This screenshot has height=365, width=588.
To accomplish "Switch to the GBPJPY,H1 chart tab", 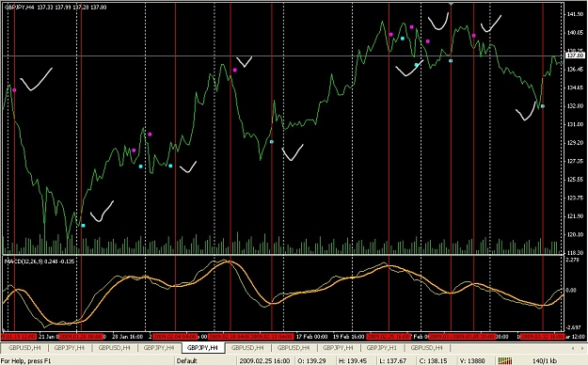I will pos(381,348).
